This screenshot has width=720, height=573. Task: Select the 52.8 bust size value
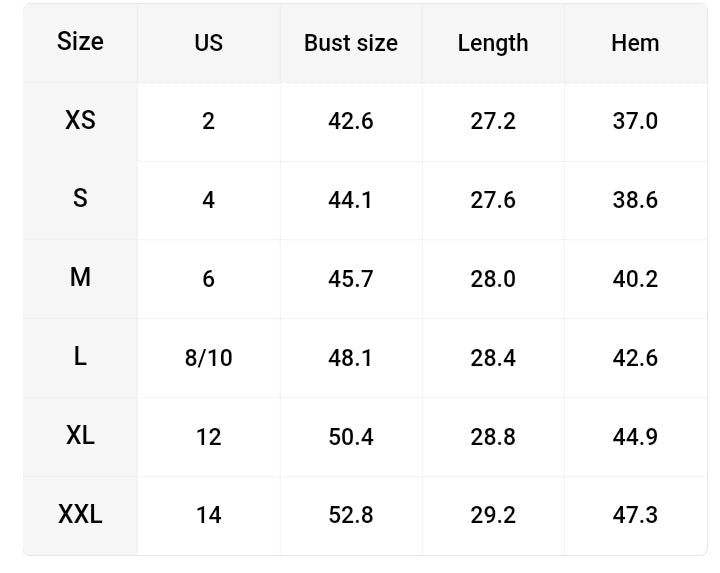point(350,515)
